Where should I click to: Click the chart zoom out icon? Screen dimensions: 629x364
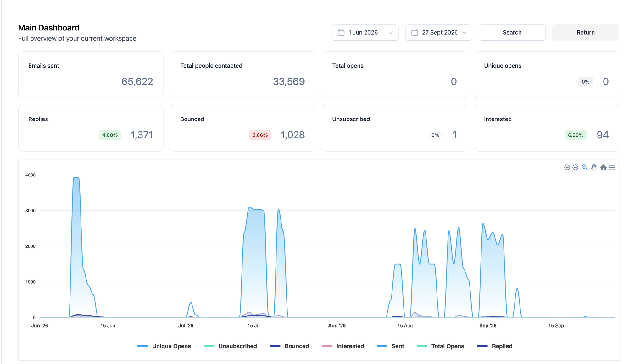[575, 168]
